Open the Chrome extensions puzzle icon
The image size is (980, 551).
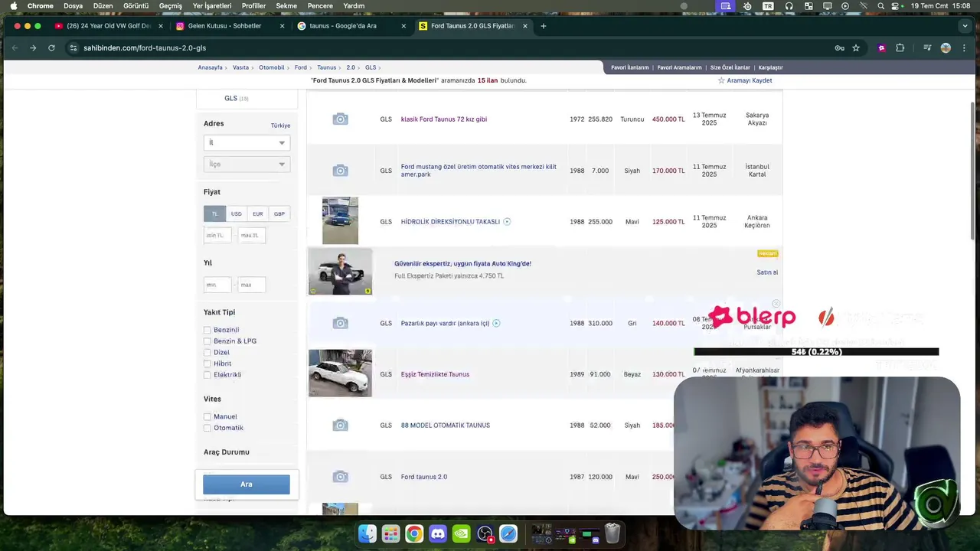(900, 47)
